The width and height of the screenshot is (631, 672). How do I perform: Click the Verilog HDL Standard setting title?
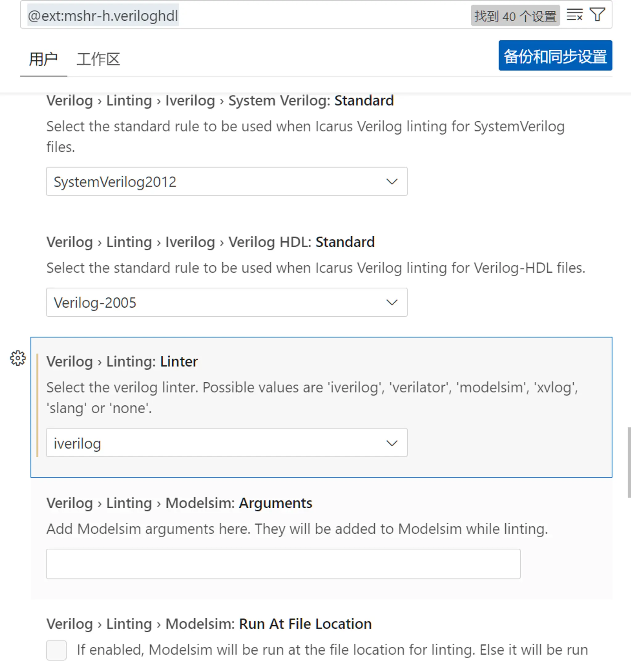(x=210, y=242)
